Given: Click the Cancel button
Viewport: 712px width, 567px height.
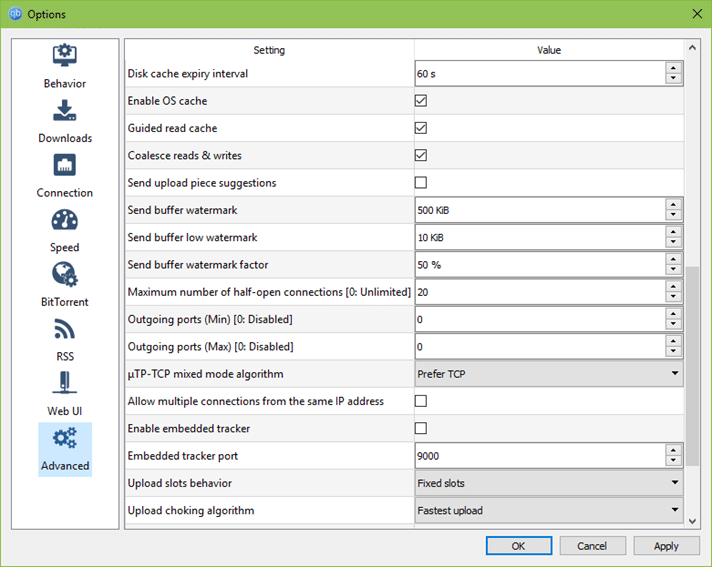Looking at the screenshot, I should coord(592,546).
